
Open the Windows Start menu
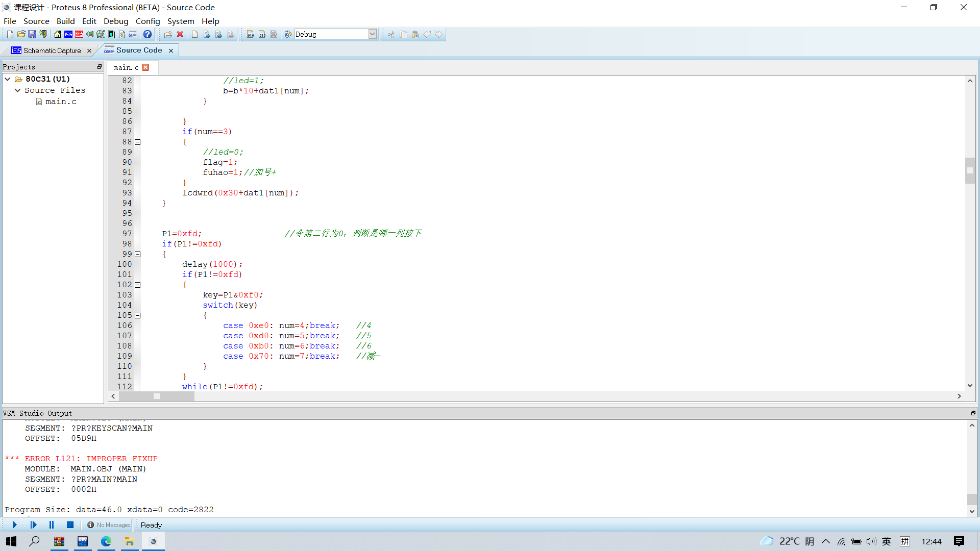11,541
